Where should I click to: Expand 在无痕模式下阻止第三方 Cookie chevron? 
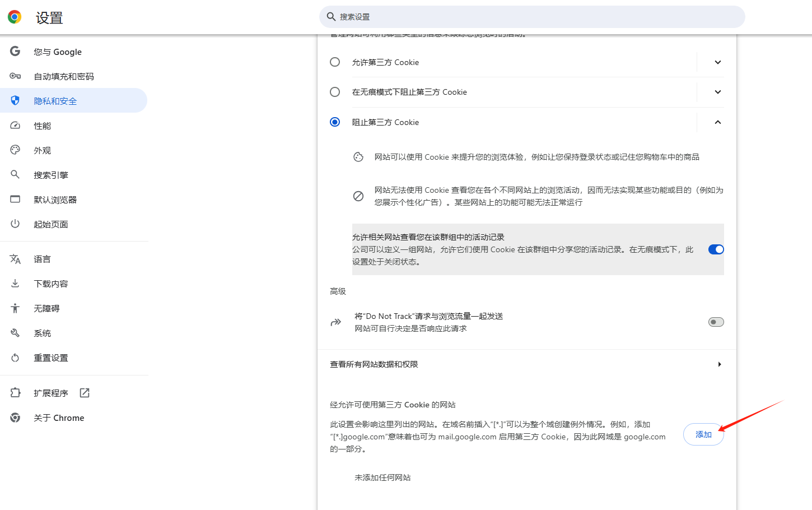click(x=718, y=92)
